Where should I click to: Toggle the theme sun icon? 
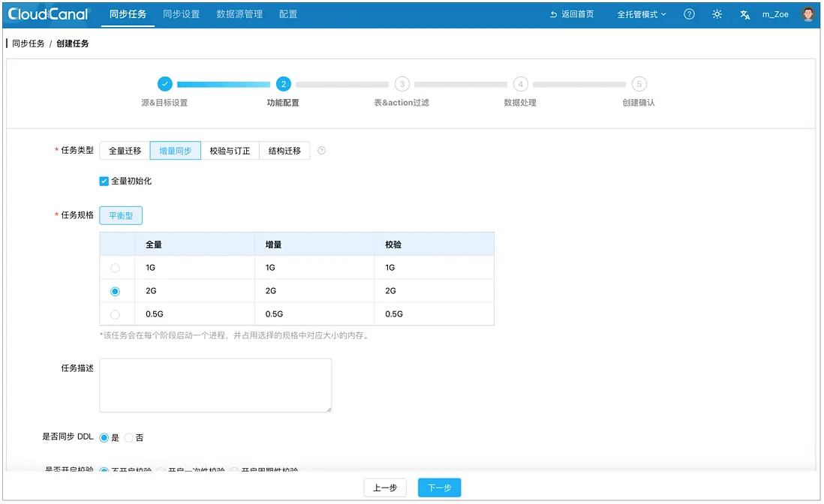pos(717,14)
